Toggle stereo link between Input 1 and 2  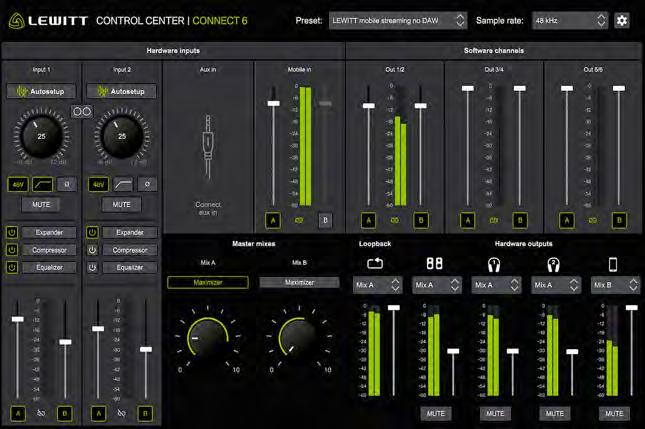point(81,111)
